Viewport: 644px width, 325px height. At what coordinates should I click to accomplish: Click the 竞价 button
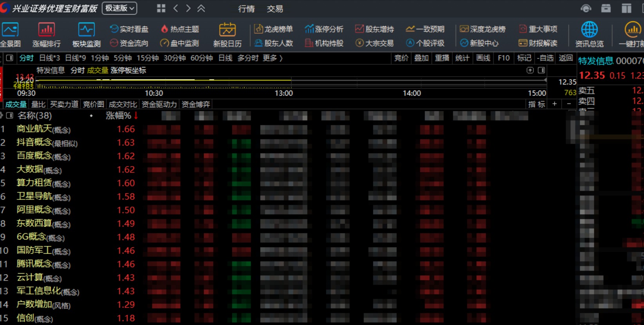point(401,58)
